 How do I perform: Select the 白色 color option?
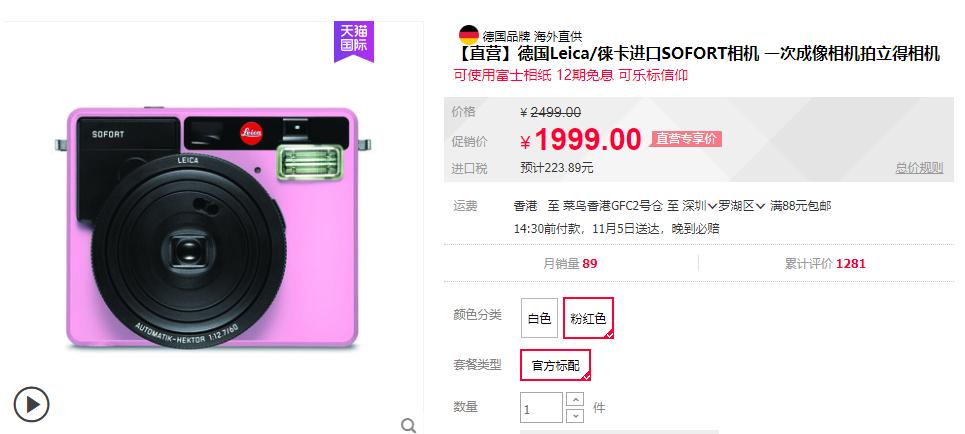[539, 318]
